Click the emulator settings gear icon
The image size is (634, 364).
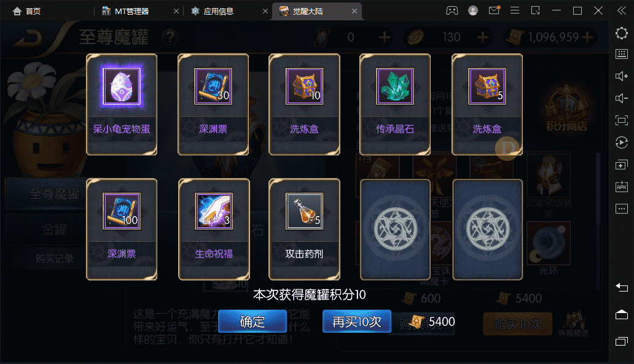622,33
